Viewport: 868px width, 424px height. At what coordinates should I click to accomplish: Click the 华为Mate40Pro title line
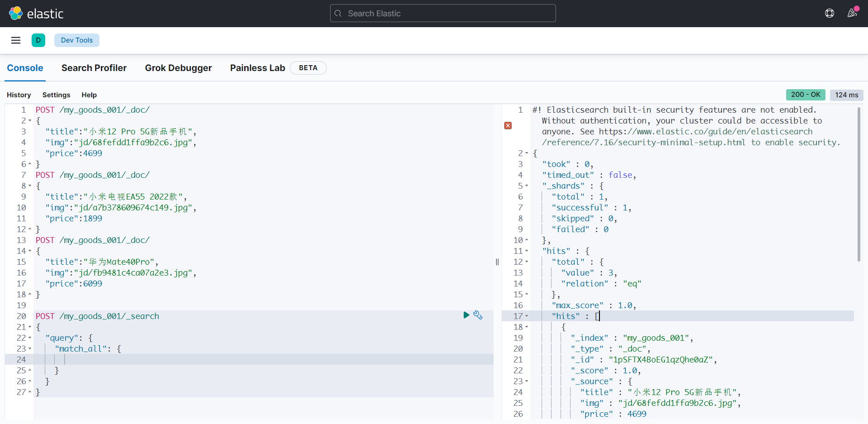click(102, 262)
